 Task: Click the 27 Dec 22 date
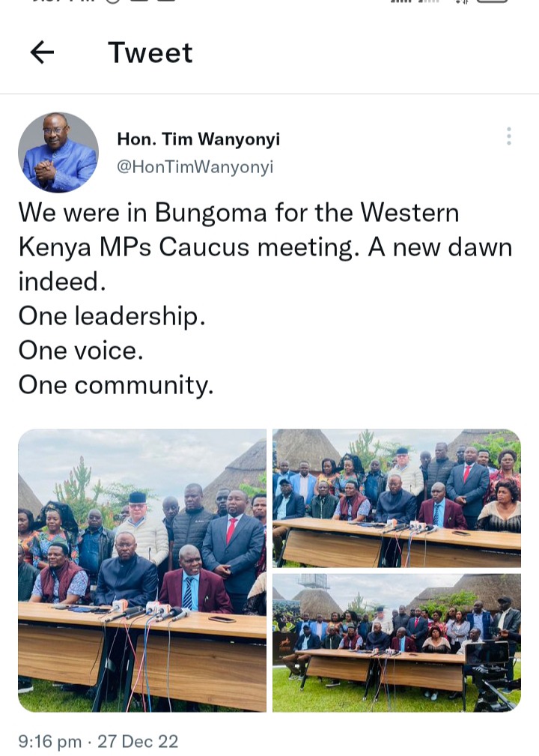138,741
